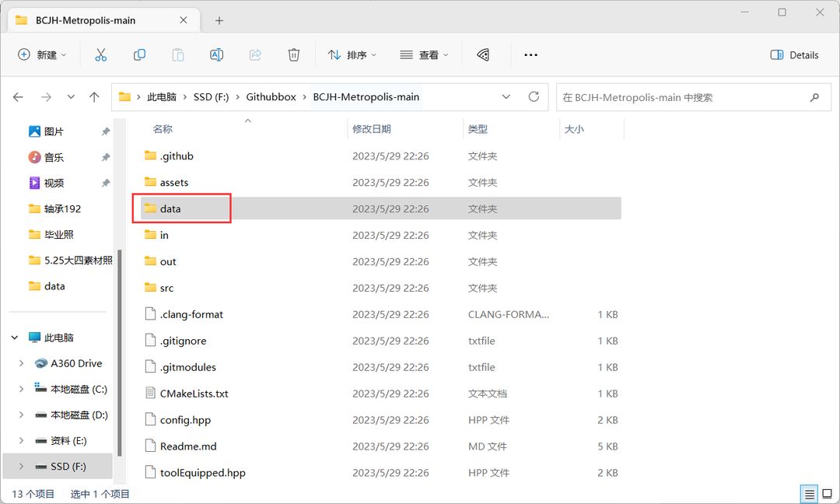
Task: Sort by 修改日期 column header
Action: (372, 129)
